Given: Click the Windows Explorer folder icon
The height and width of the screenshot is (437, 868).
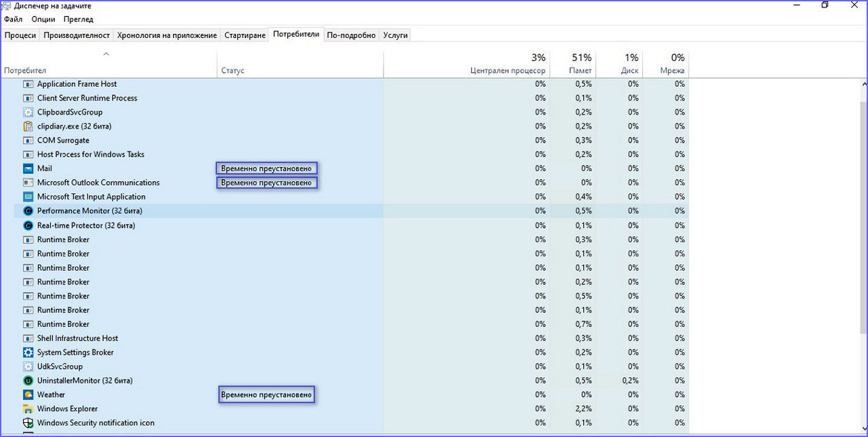Looking at the screenshot, I should (x=28, y=409).
